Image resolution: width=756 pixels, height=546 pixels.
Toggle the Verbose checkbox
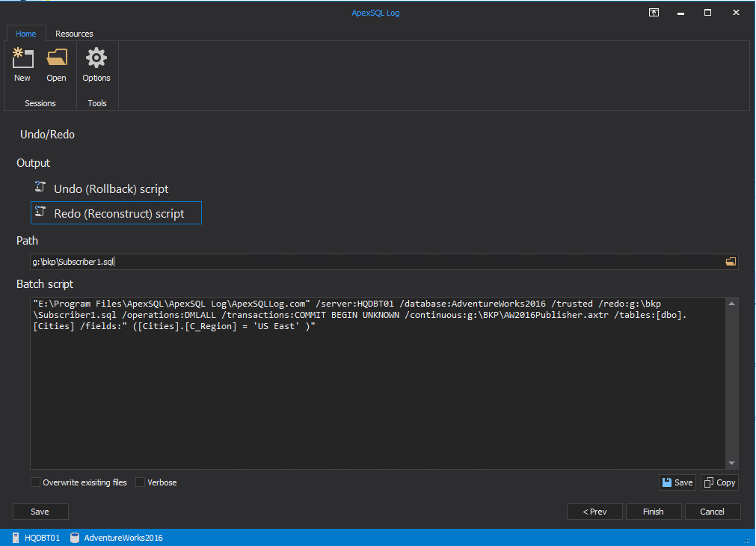click(x=141, y=482)
